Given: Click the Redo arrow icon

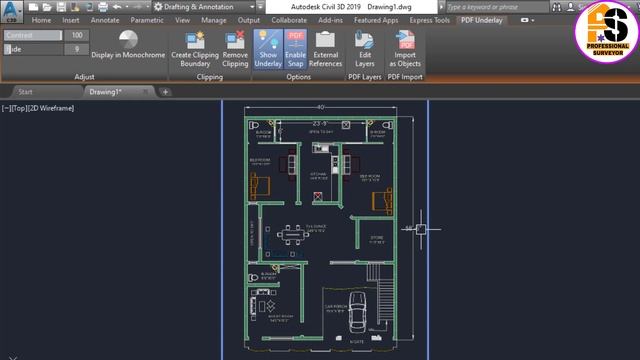Looking at the screenshot, I should coord(138,7).
